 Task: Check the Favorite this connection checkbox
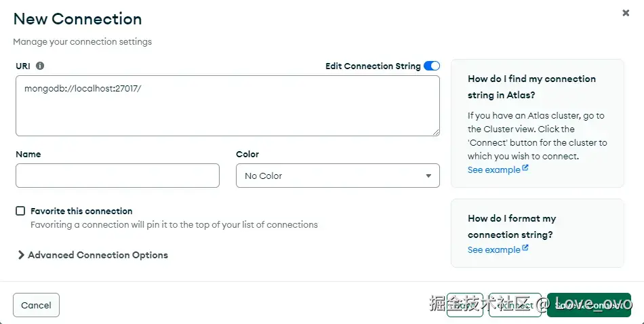[20, 211]
